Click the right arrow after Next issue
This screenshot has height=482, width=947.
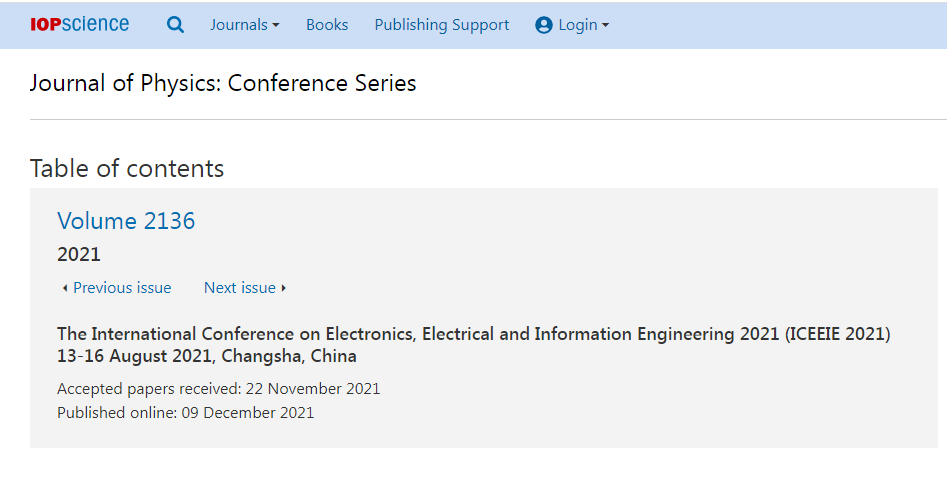[x=284, y=288]
